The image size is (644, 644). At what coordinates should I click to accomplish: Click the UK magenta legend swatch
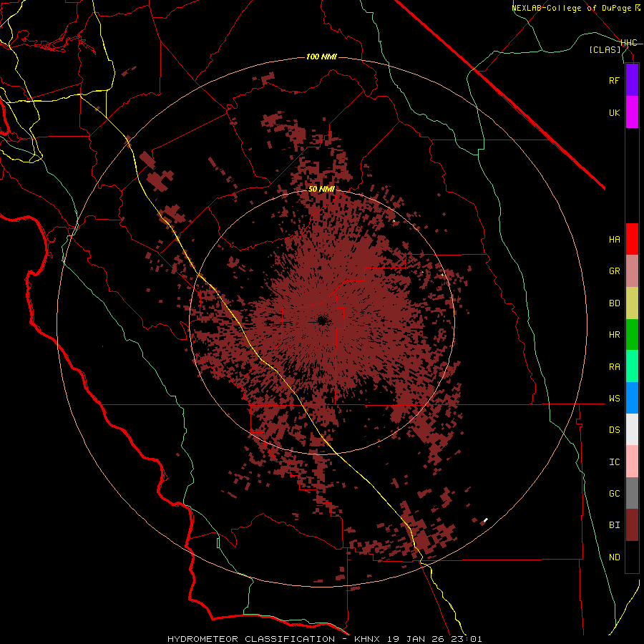pos(632,112)
